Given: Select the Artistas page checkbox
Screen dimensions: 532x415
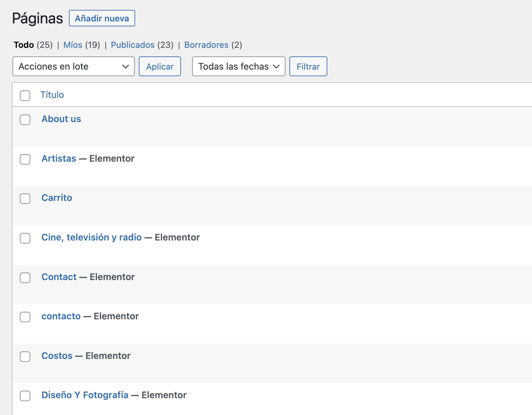Looking at the screenshot, I should click(x=25, y=159).
